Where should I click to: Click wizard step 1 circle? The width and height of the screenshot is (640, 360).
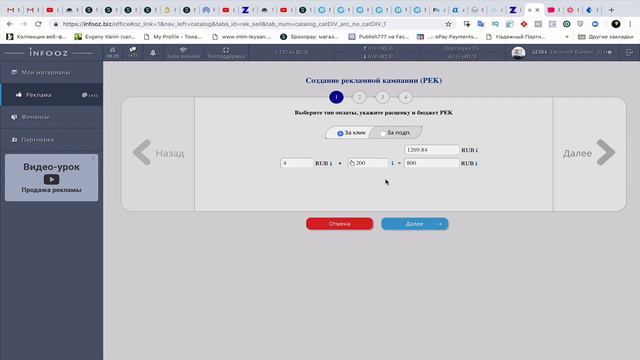[x=336, y=97]
